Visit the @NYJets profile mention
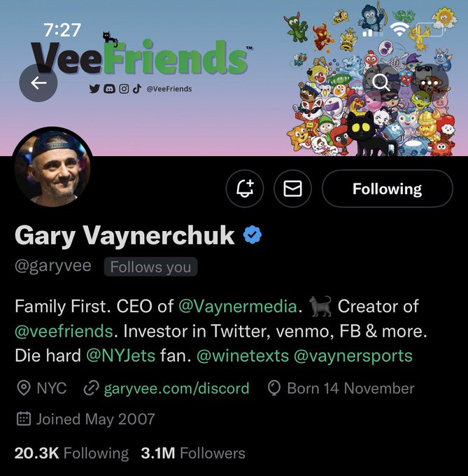 click(121, 356)
